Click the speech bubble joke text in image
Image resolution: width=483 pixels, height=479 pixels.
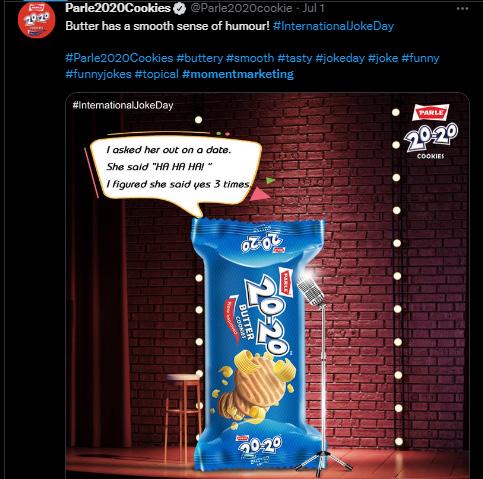(178, 167)
